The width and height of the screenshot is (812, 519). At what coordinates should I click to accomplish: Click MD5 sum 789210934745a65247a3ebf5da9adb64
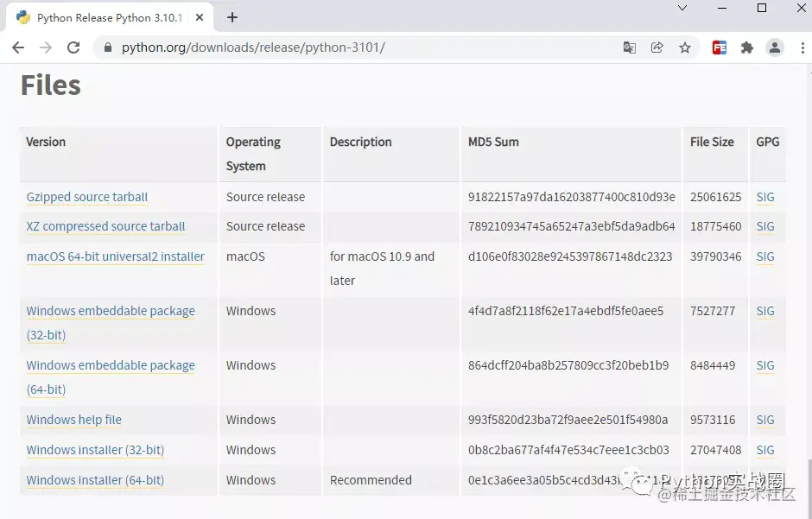point(572,226)
